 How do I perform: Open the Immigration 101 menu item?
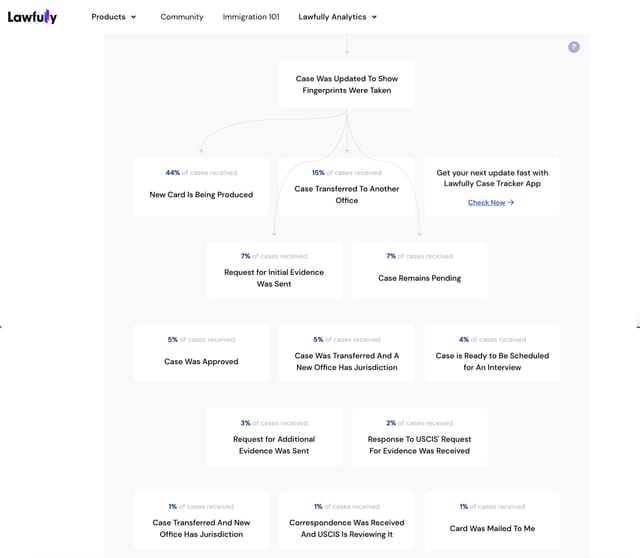pos(251,17)
